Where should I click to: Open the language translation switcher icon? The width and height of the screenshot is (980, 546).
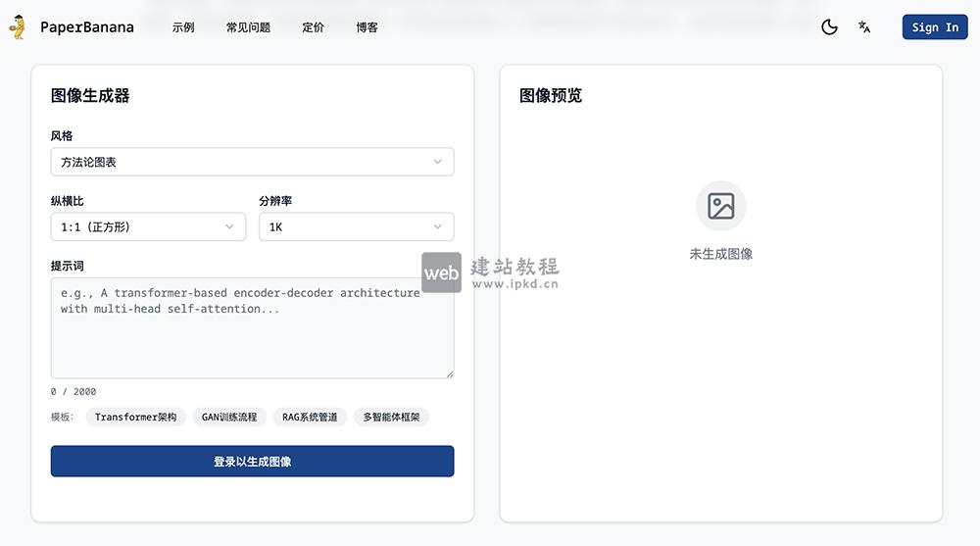point(864,26)
